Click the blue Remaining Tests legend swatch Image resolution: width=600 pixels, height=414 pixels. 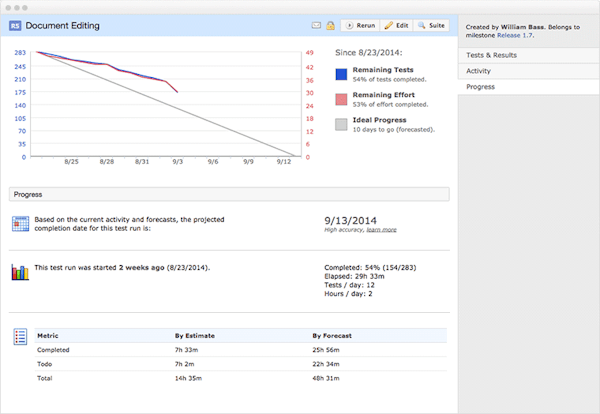[342, 73]
